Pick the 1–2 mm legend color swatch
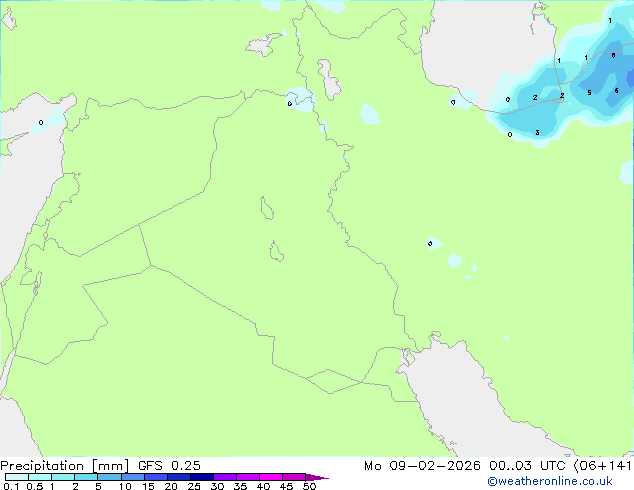Image resolution: width=634 pixels, height=490 pixels. point(63,477)
